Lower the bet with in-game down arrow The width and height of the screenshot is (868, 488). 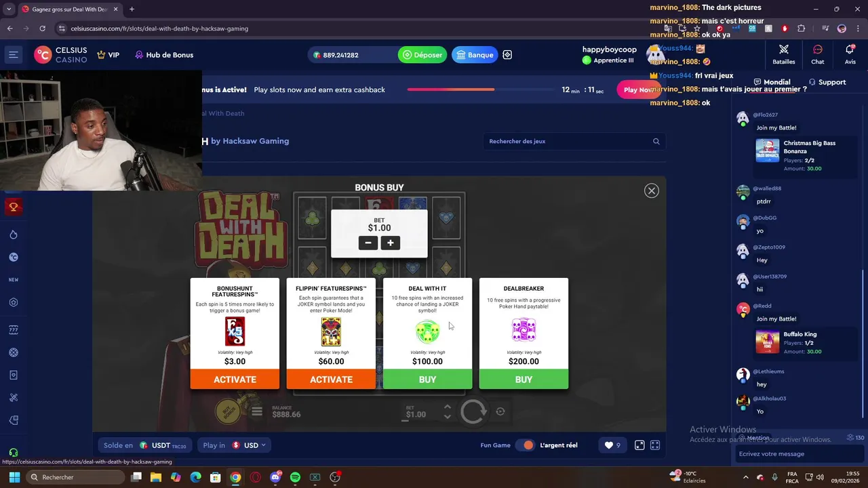(447, 416)
